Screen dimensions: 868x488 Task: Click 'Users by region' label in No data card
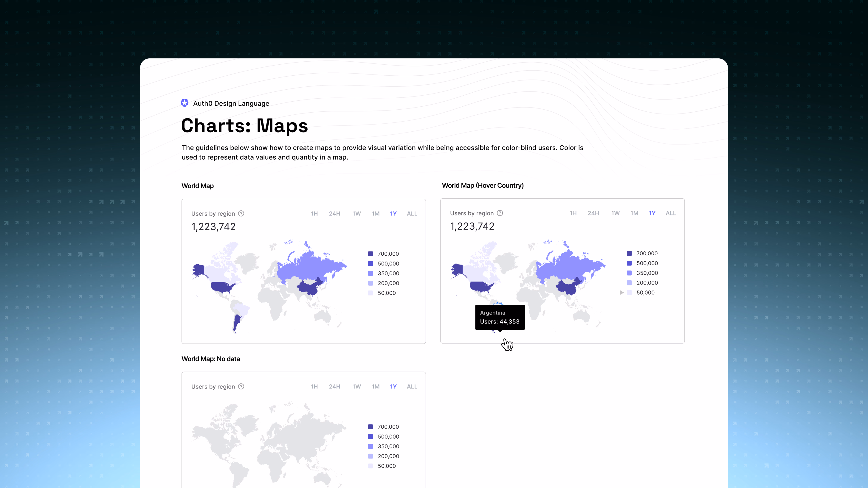(x=213, y=387)
